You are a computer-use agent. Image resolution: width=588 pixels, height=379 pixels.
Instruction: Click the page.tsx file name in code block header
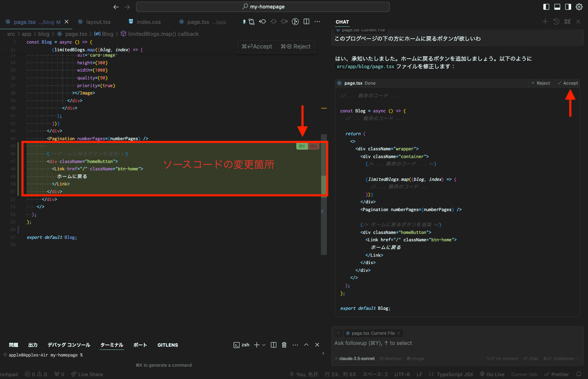point(353,83)
